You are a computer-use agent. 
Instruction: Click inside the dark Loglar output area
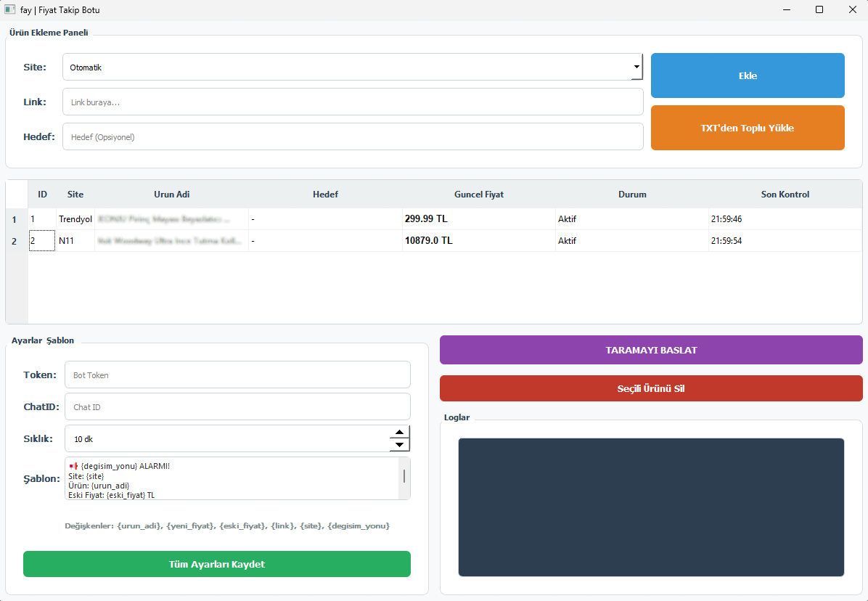pos(651,507)
